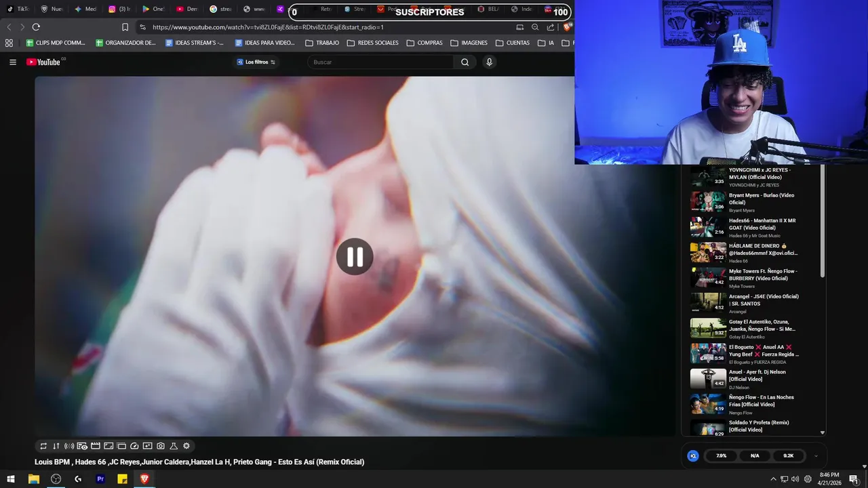Open Ñengo Flow En Las Noches Frías item
868x488 pixels.
coord(745,404)
